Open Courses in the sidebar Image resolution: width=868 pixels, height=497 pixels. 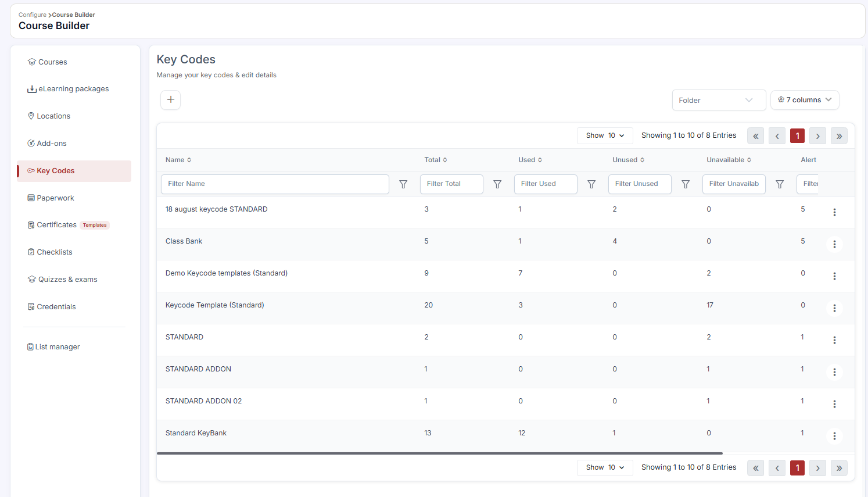coord(52,62)
